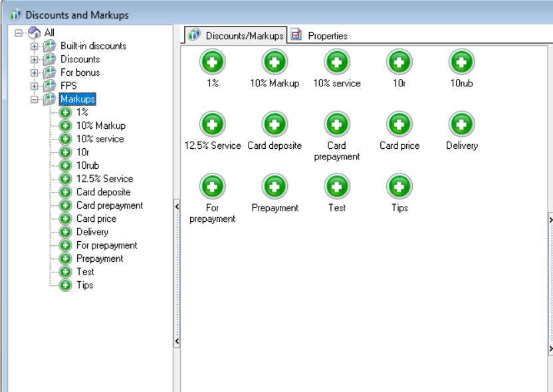Open the 10% Markup icon in grid
The image size is (553, 392).
click(274, 62)
